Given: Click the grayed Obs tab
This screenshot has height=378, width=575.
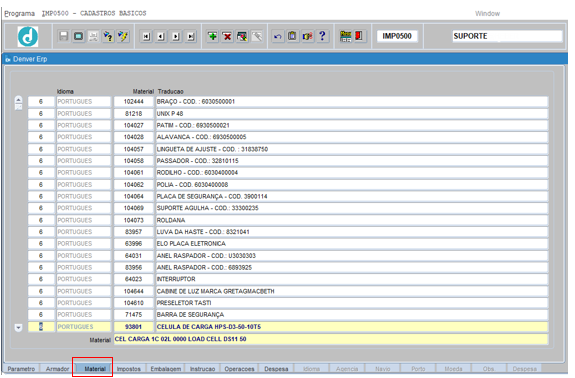Looking at the screenshot, I should point(488,368).
